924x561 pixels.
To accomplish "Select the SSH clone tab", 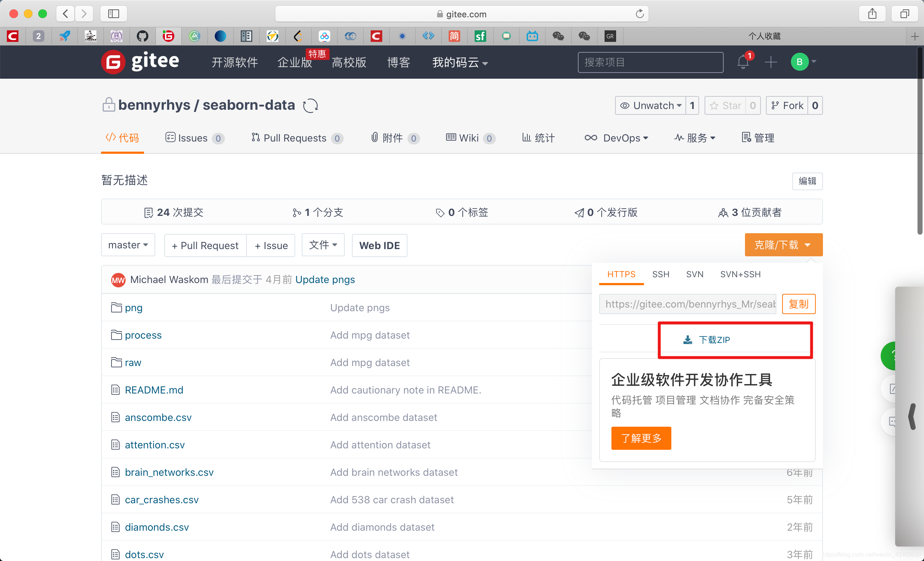I will tap(661, 274).
